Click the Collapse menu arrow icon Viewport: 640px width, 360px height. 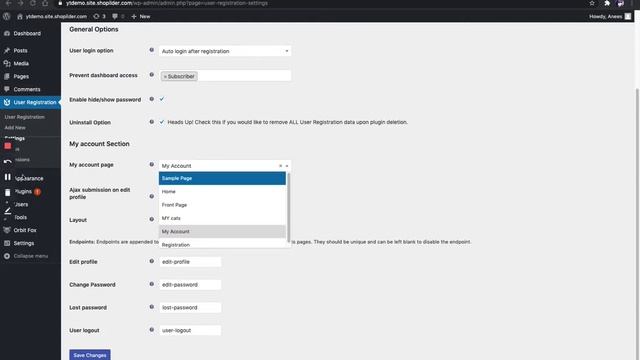point(7,256)
